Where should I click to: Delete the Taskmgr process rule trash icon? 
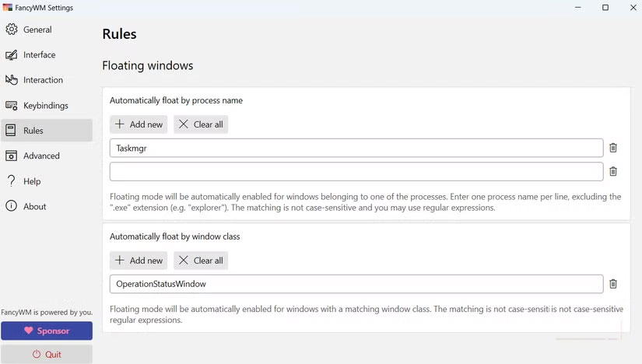(613, 148)
